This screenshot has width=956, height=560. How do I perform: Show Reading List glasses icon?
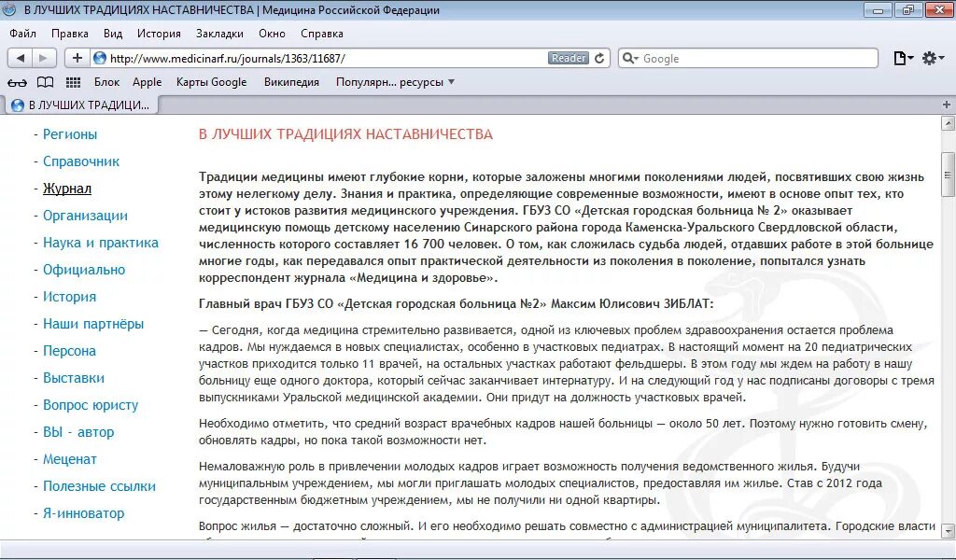[x=17, y=82]
